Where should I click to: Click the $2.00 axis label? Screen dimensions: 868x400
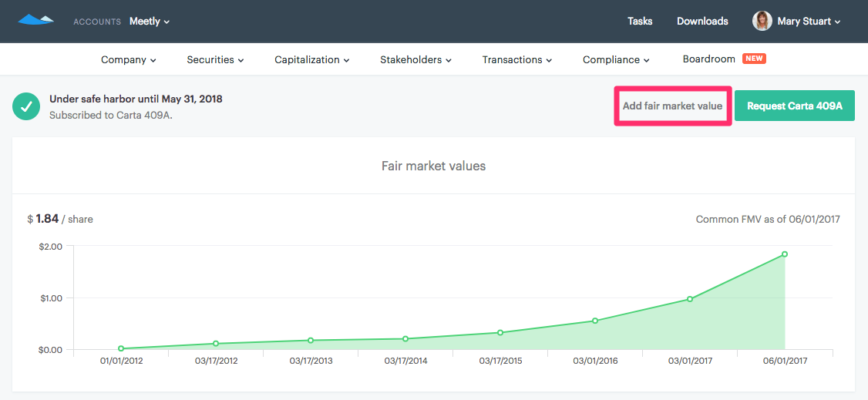[50, 246]
